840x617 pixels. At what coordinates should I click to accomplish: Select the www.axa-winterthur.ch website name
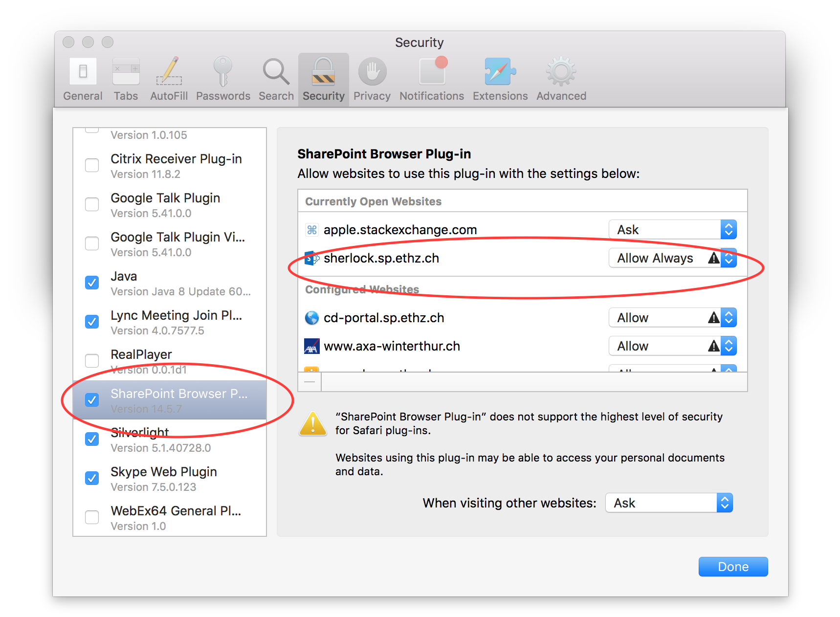(x=392, y=346)
